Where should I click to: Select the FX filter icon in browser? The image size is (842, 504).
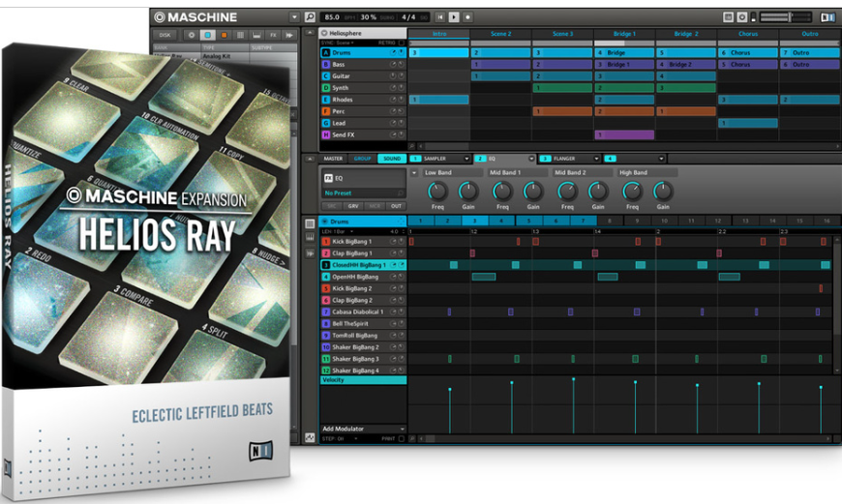(x=273, y=35)
